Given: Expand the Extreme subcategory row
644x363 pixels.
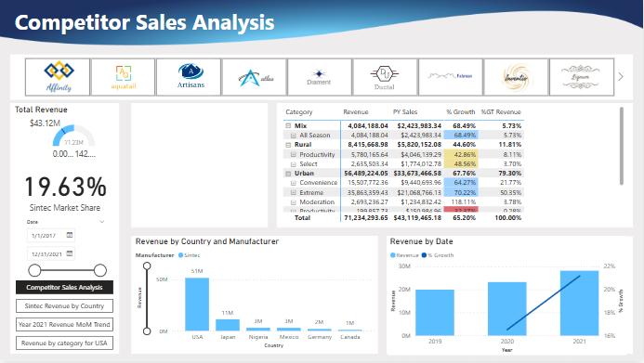Looking at the screenshot, I should tap(294, 193).
